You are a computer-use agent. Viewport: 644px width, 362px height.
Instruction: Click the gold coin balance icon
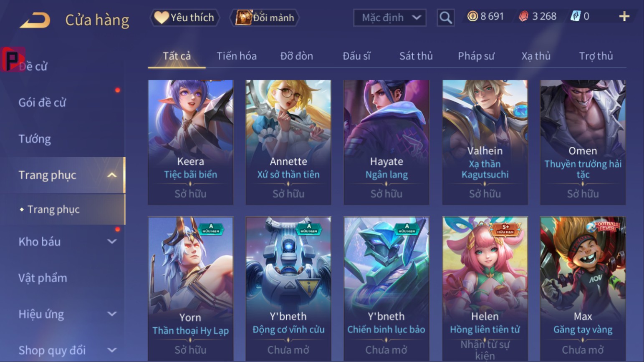point(472,16)
